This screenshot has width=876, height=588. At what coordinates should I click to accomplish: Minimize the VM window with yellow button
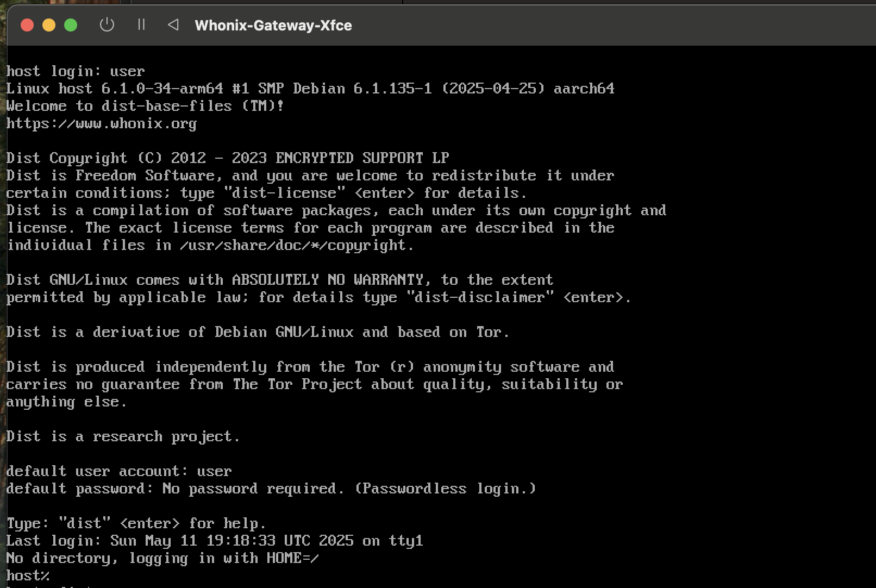pyautogui.click(x=49, y=25)
